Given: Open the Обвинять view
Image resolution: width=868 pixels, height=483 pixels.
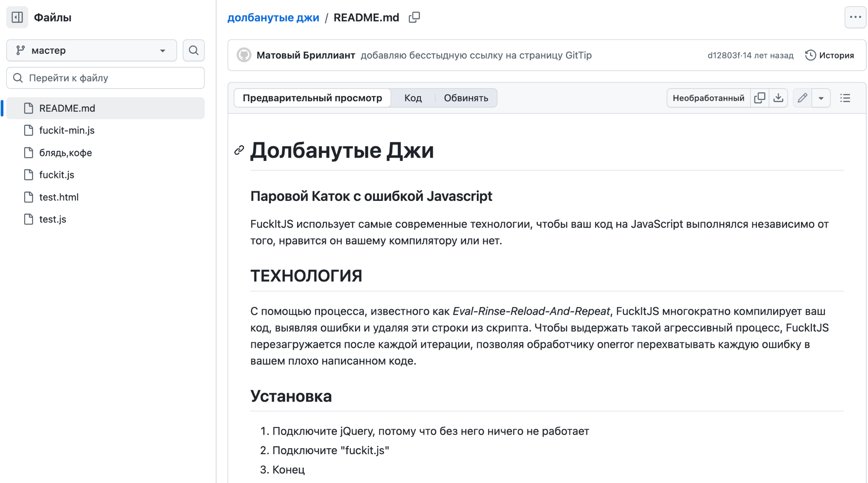Looking at the screenshot, I should (x=466, y=97).
